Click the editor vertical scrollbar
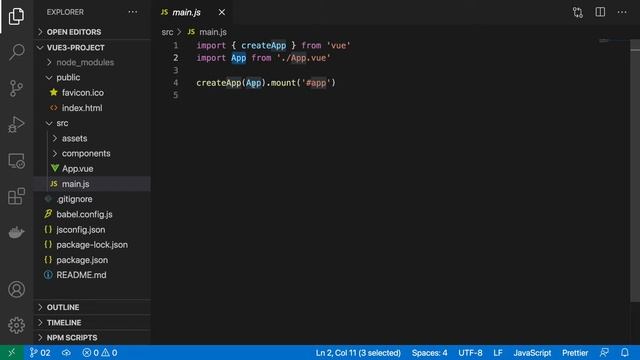The image size is (640, 360). (635, 171)
